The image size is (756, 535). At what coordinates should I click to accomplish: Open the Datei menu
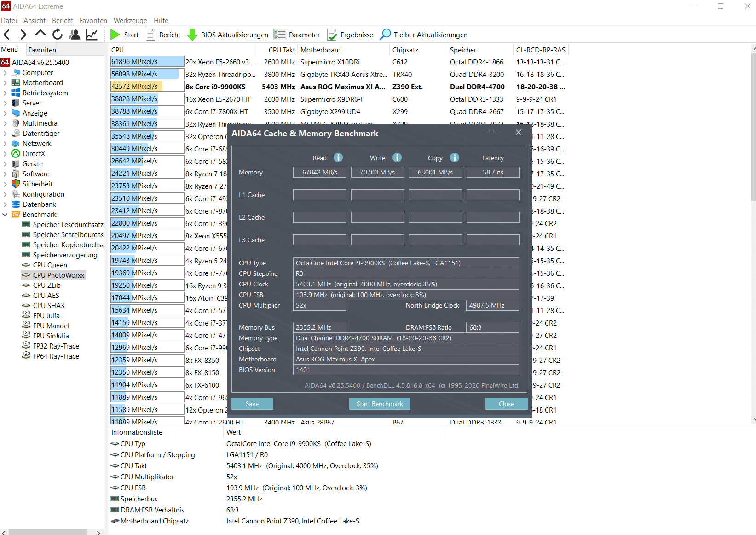[x=9, y=20]
